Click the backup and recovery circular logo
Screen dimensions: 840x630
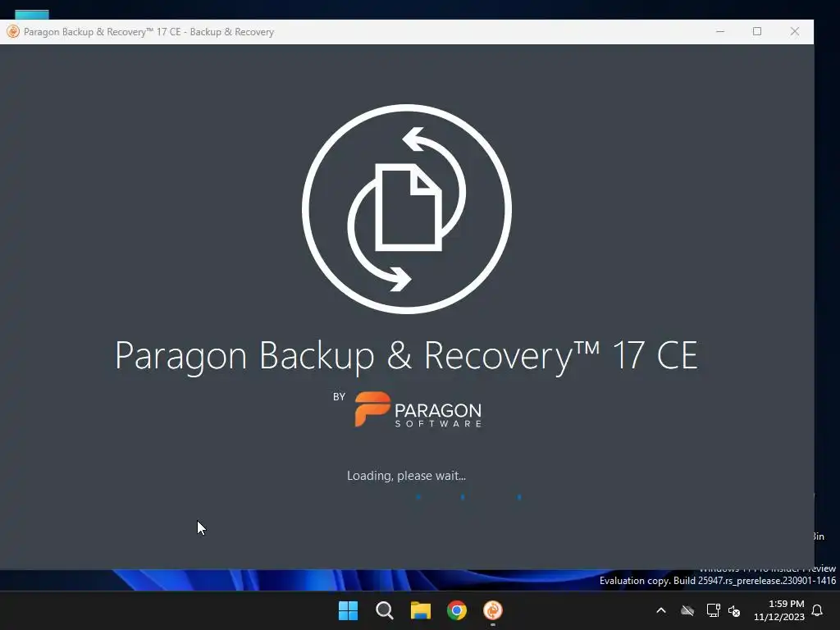click(407, 209)
